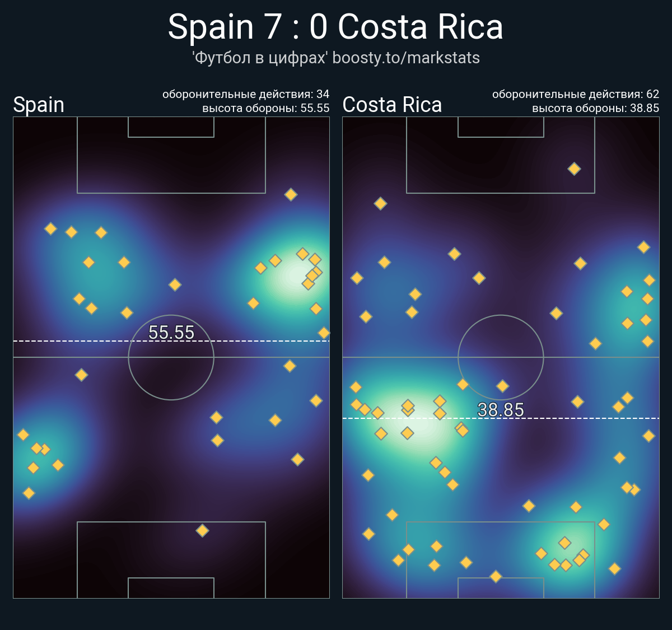Viewport: 672px width, 630px height.
Task: Open the boosty.to/markstats link text
Action: click(406, 58)
